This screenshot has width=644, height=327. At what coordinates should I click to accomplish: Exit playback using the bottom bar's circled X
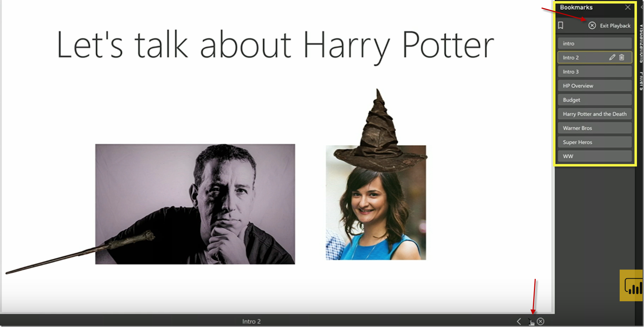pyautogui.click(x=541, y=321)
